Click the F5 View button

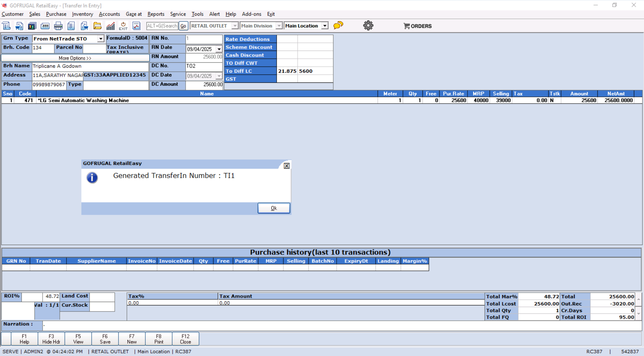click(x=78, y=339)
